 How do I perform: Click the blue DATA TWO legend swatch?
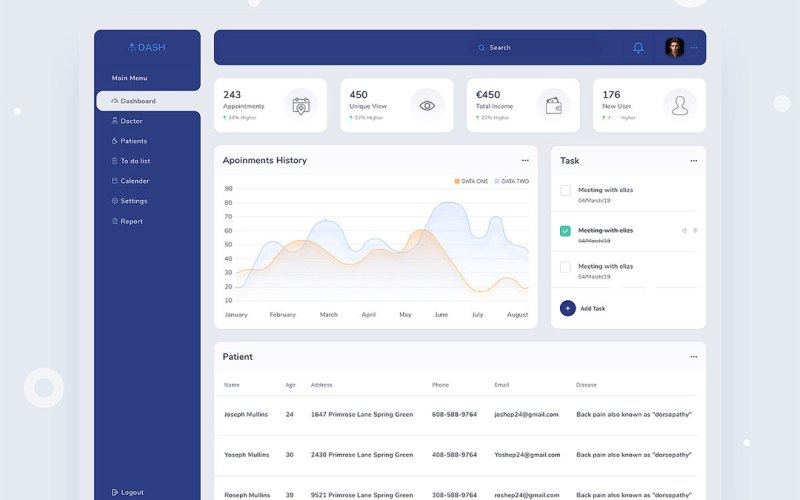coord(497,181)
